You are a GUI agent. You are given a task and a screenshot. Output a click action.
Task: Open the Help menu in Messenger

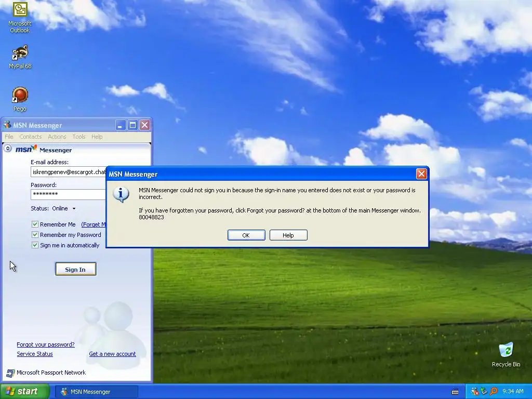[97, 137]
